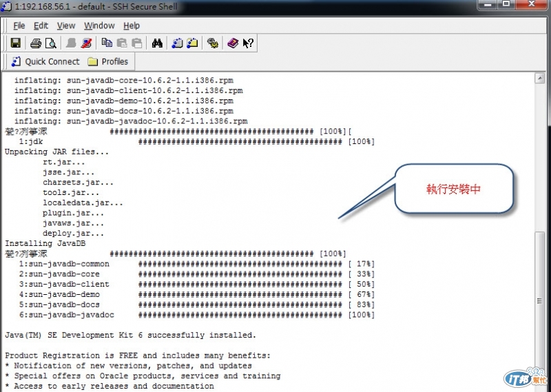Screen dimensions: 551x392
Task: Click the Save floppy disk icon
Action: [x=15, y=43]
